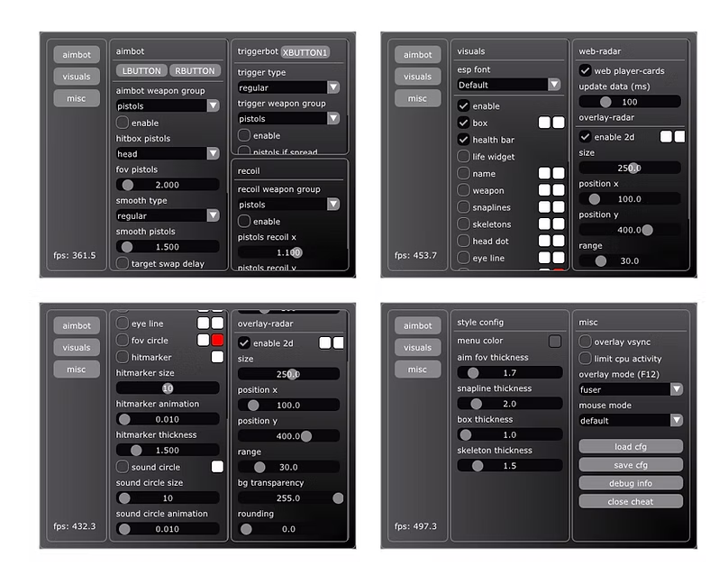The width and height of the screenshot is (728, 584).
Task: Click the RBUTTON aimbot key bind
Action: [194, 70]
